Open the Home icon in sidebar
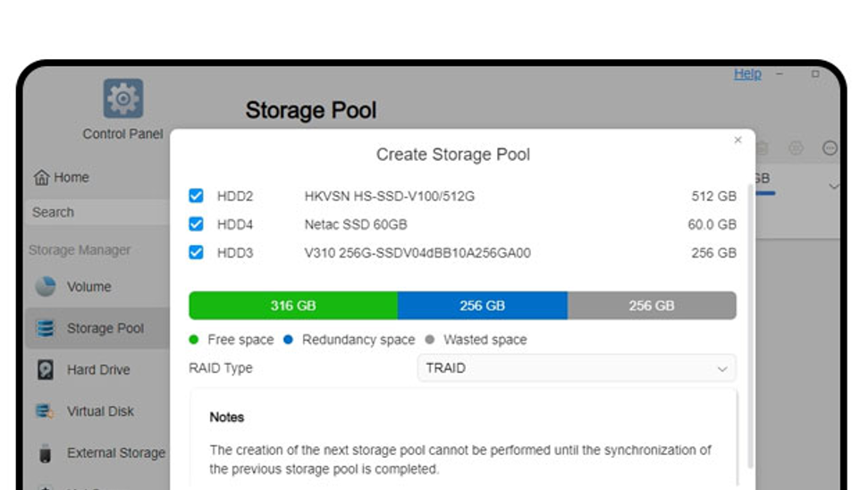Viewport: 868px width, 490px height. coord(41,177)
